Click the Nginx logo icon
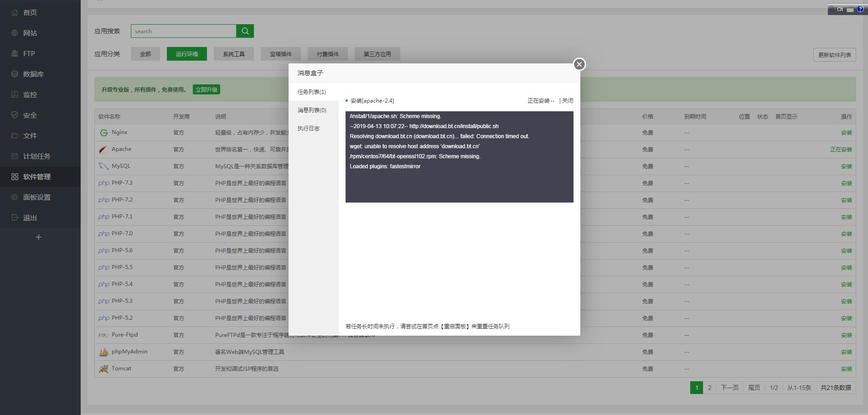Screen dimensions: 868x415 pyautogui.click(x=103, y=133)
